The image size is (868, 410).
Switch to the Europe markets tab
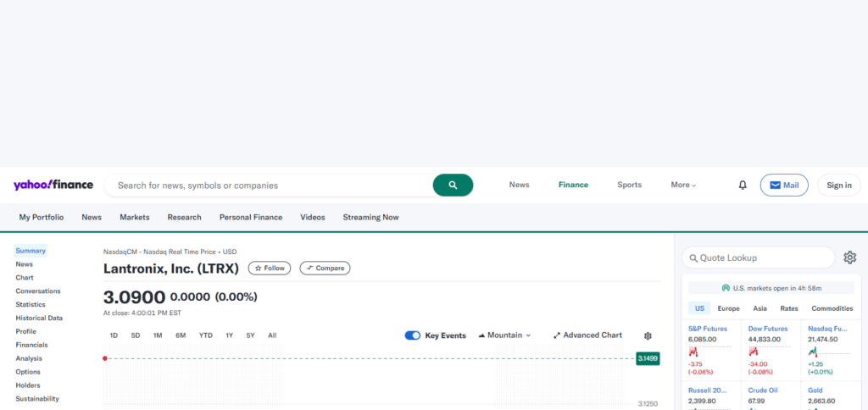[728, 308]
